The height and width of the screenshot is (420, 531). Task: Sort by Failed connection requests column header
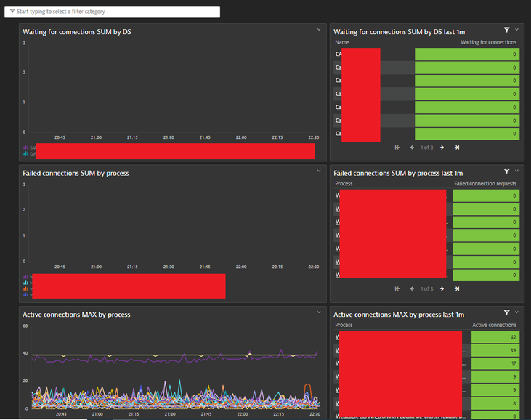[485, 184]
